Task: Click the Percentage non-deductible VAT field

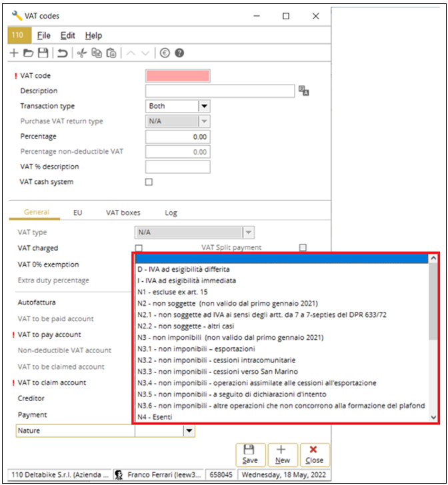Action: coord(178,152)
